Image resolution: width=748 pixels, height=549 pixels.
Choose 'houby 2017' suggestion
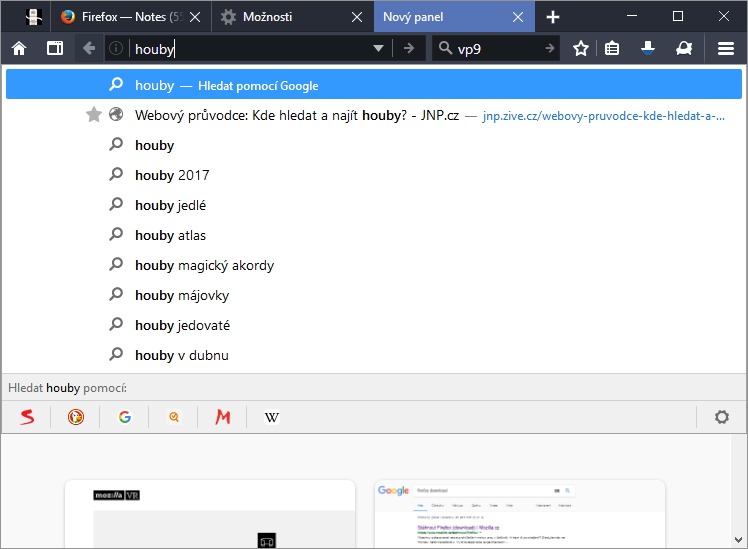coord(374,175)
